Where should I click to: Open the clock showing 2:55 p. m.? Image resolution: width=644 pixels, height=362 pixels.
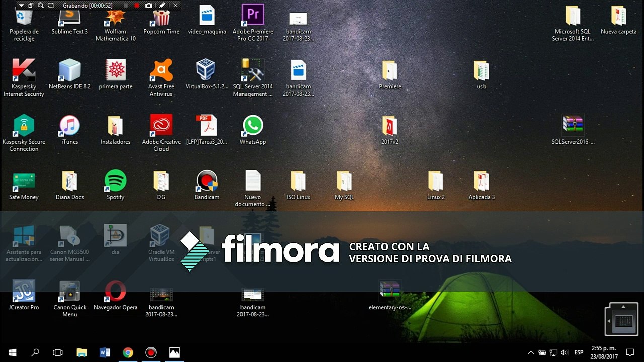pyautogui.click(x=604, y=352)
